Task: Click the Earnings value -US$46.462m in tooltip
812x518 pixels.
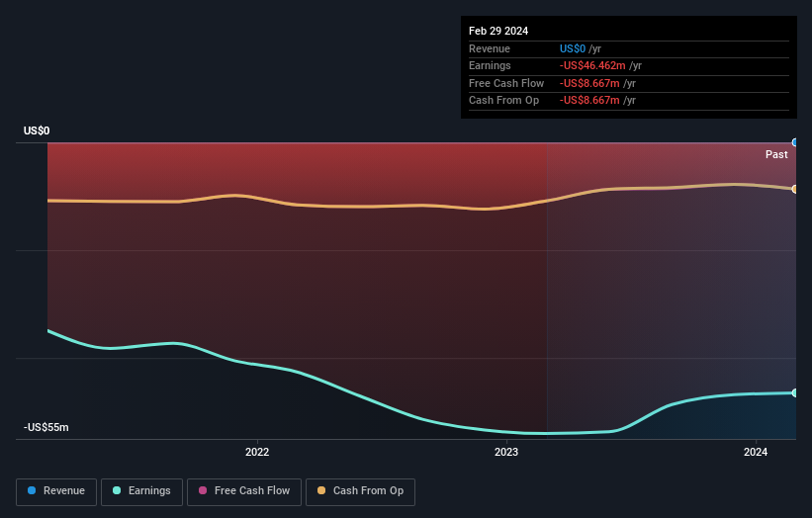Action: click(x=592, y=65)
